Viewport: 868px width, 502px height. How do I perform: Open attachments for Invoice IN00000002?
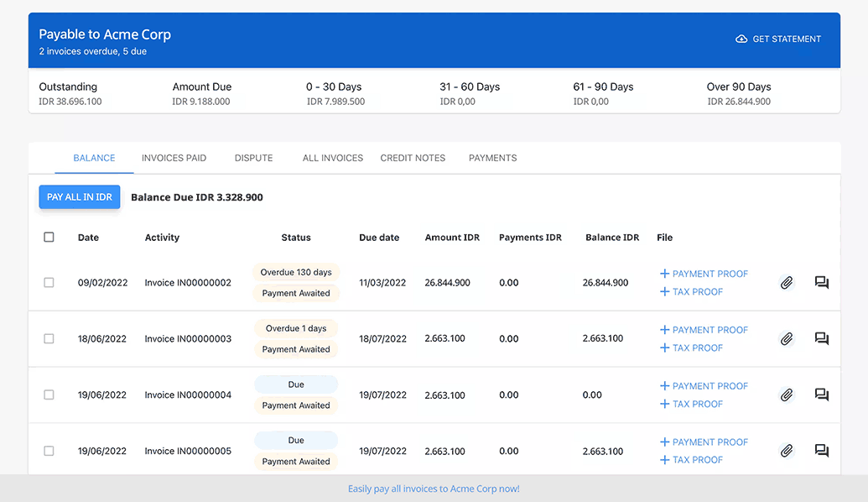pyautogui.click(x=787, y=283)
